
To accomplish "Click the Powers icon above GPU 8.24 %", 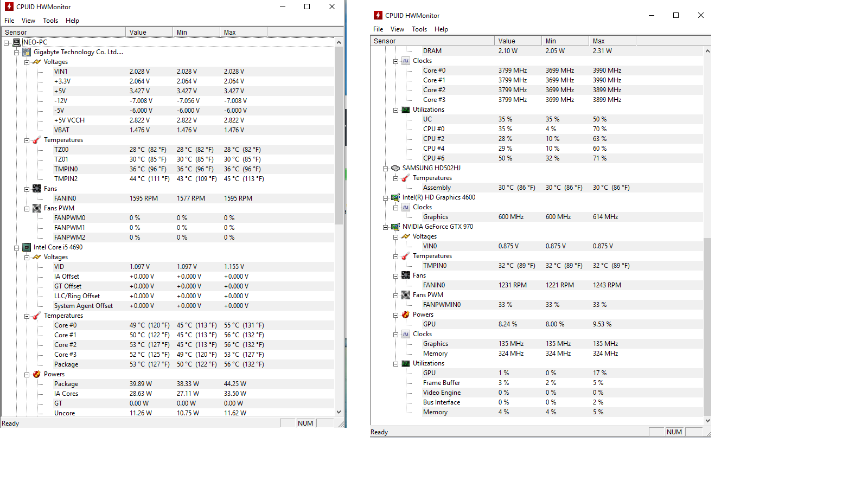I will [406, 314].
